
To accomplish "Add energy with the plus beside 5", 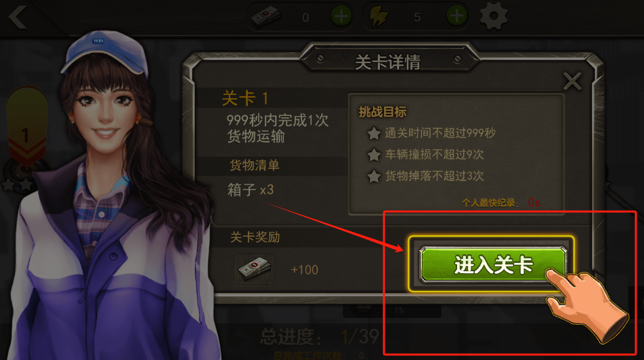I will click(x=456, y=16).
